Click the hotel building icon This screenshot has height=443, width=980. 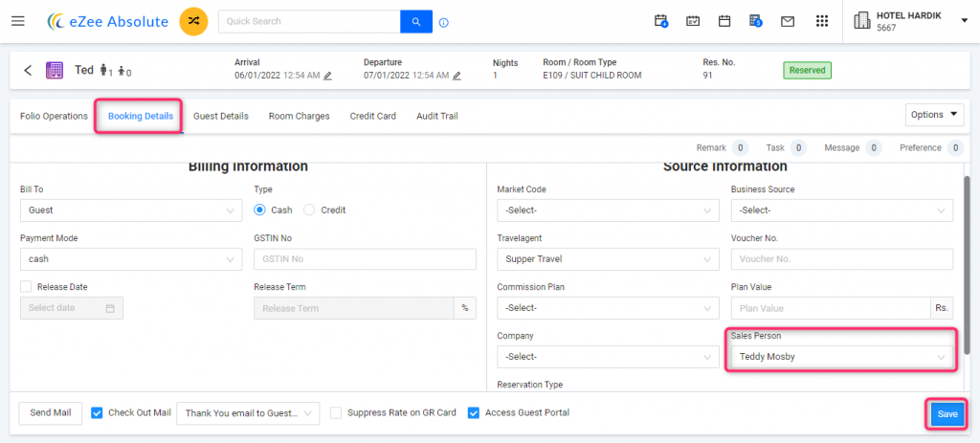[x=862, y=21]
